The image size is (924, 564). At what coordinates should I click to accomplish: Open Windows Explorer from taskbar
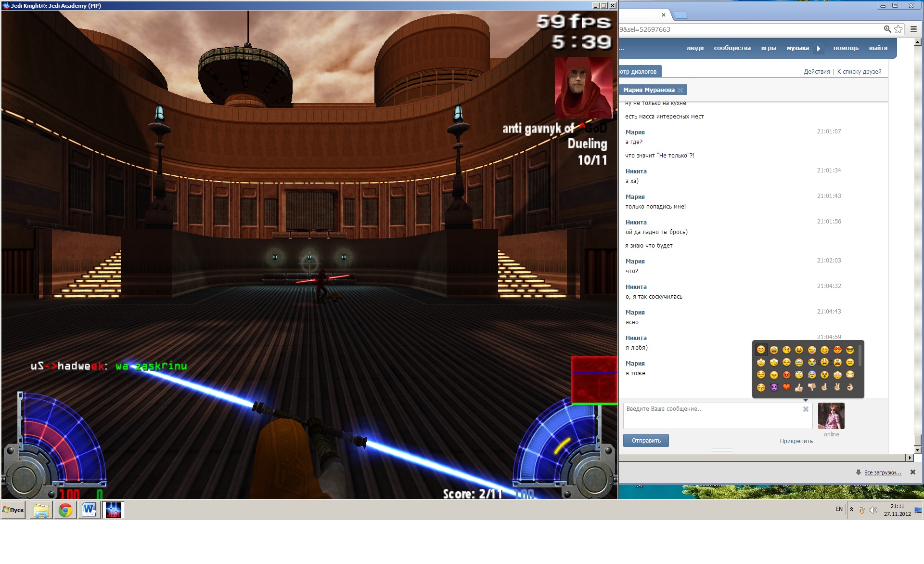[41, 510]
